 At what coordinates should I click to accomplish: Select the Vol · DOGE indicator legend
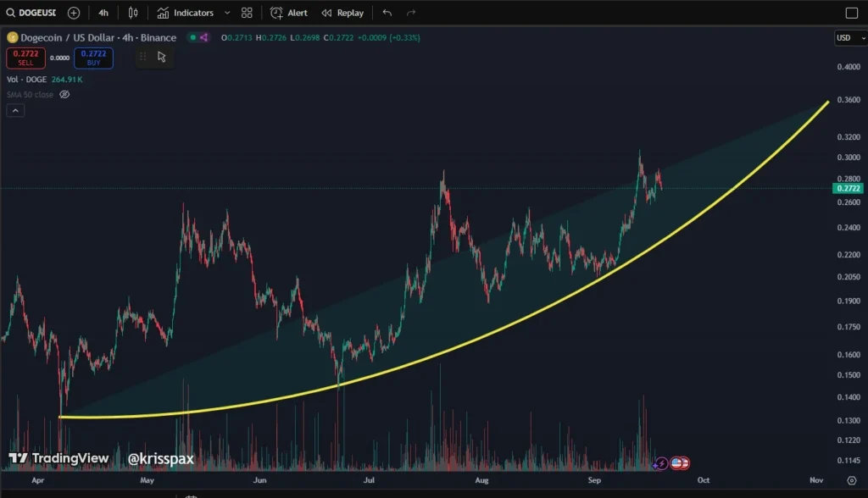click(26, 79)
